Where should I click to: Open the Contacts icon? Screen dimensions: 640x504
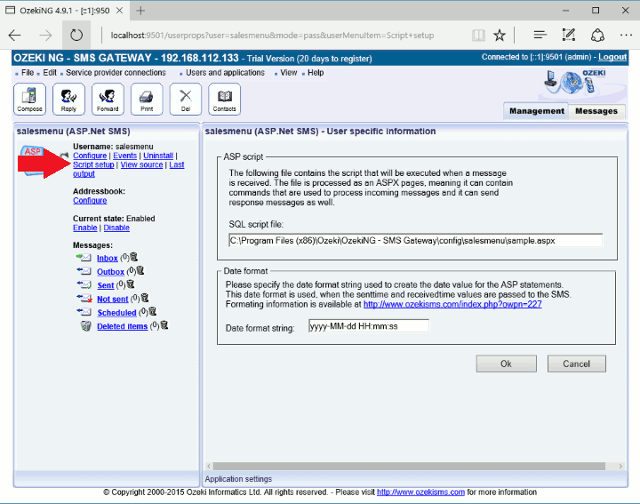coord(224,99)
